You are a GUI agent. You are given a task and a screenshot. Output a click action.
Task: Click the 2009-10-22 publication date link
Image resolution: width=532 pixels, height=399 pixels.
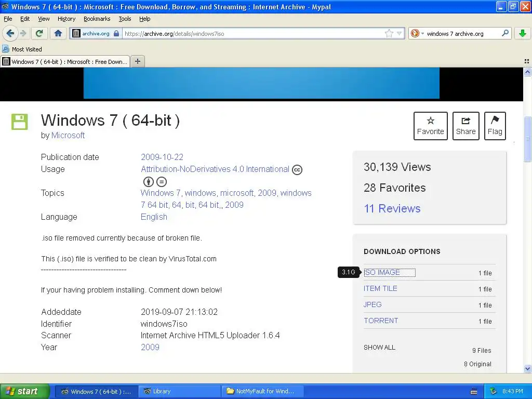point(162,157)
